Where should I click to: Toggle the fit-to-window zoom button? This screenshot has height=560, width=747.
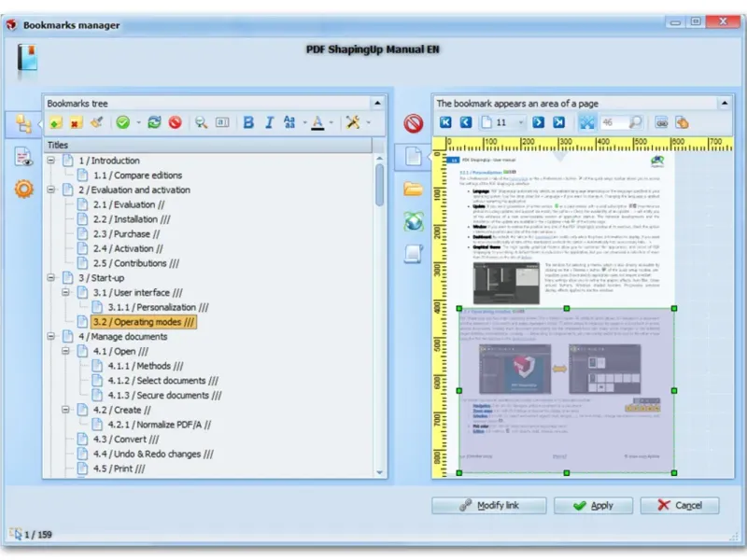tap(587, 123)
